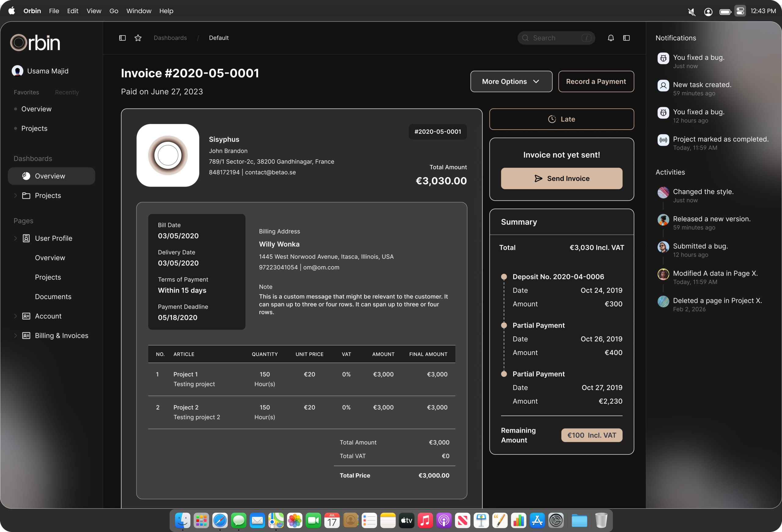Click in the Search field
Image resolution: width=782 pixels, height=532 pixels.
(x=556, y=38)
